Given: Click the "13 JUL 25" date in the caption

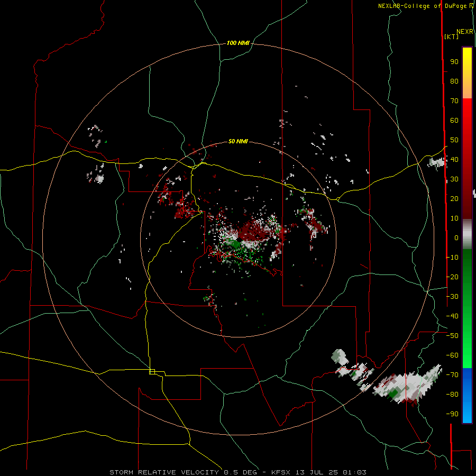Looking at the screenshot, I should (317, 472).
